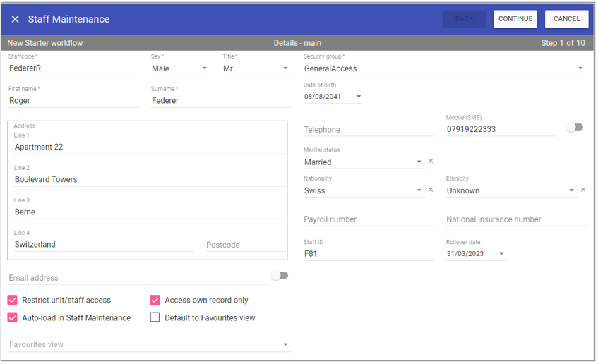Screen dimensions: 598x364
Task: Click the Telephone field
Action: click(x=369, y=130)
